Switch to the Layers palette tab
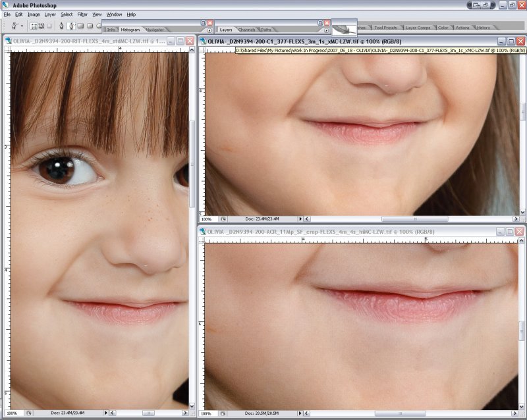 coord(226,30)
